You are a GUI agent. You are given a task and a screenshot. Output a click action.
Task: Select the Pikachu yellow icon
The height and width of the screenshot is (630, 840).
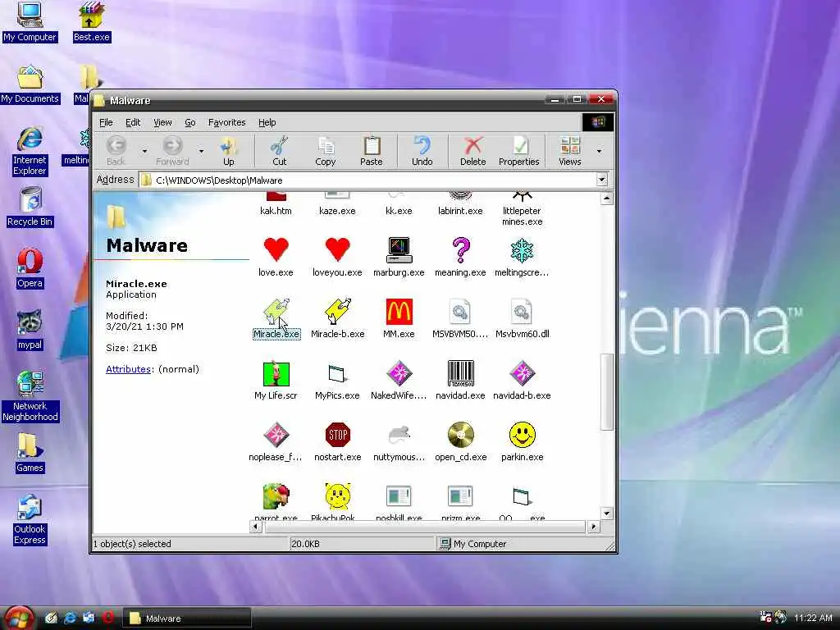coord(337,496)
